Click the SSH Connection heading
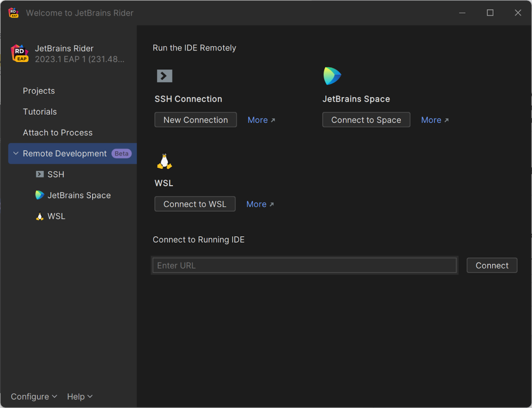This screenshot has height=408, width=532. coord(188,99)
